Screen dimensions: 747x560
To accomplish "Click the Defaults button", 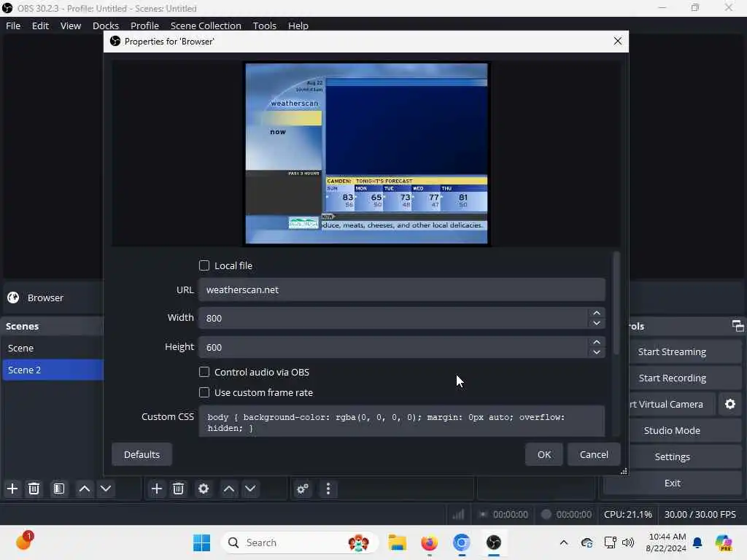I will (142, 454).
